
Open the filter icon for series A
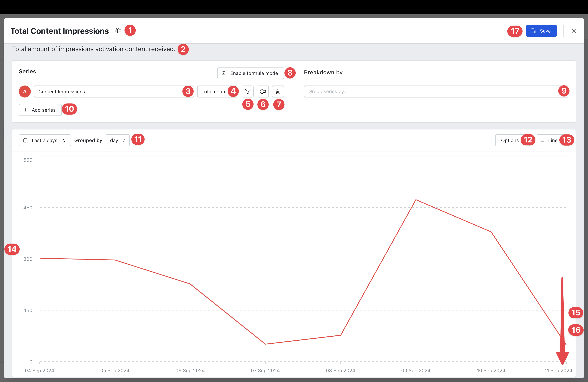pos(248,92)
